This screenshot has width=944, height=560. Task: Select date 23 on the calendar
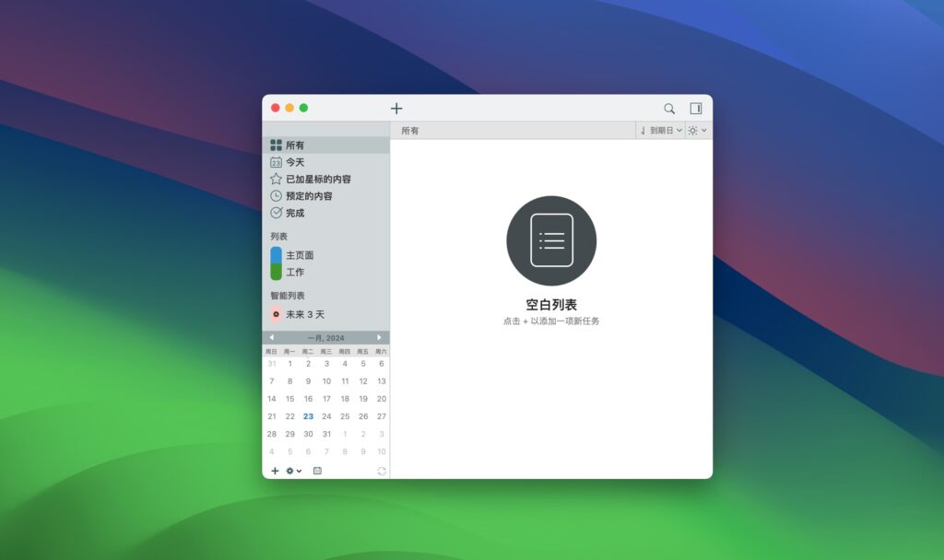pyautogui.click(x=308, y=416)
